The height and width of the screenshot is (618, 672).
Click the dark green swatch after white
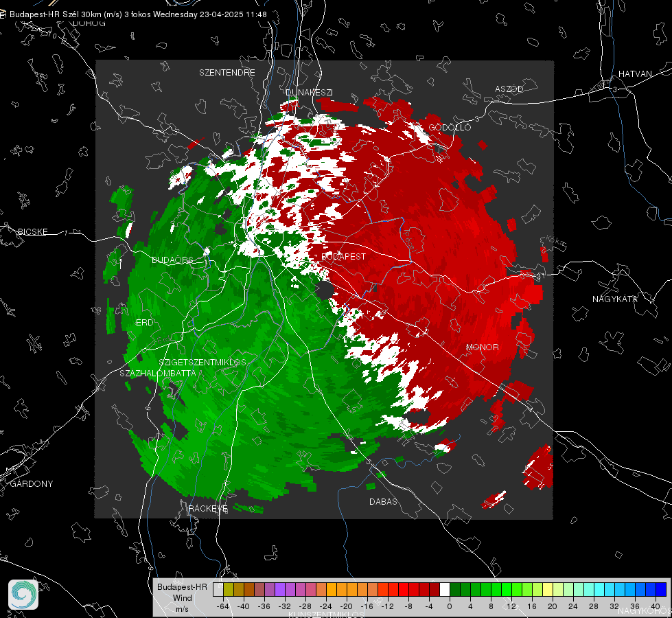(x=455, y=590)
